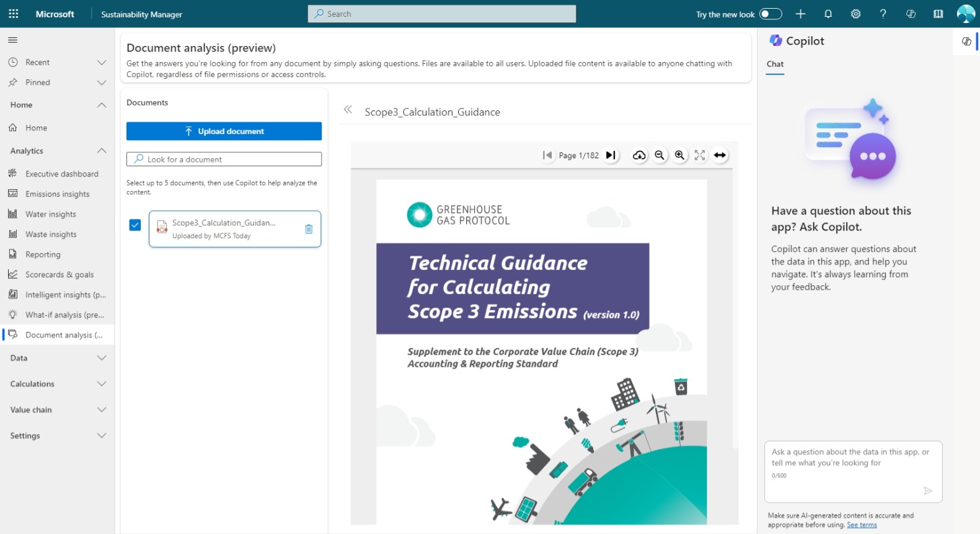Image resolution: width=980 pixels, height=534 pixels.
Task: Enter full screen document view
Action: [700, 155]
